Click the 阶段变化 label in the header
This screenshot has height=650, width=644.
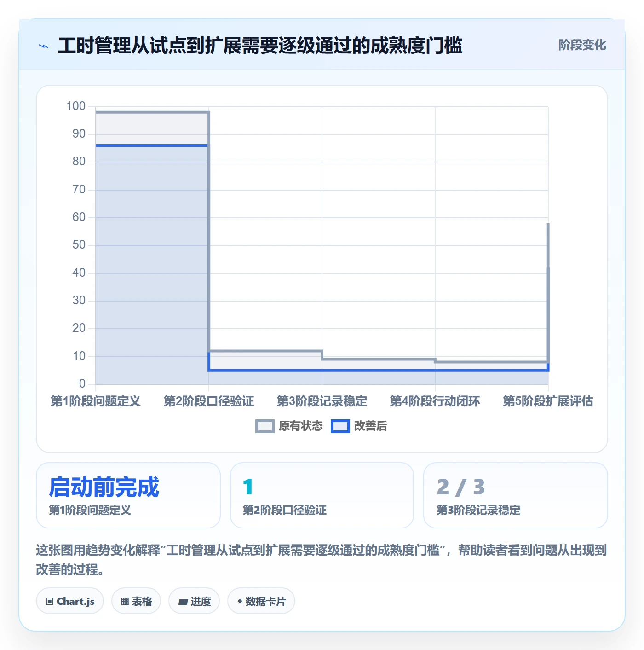[x=582, y=45]
